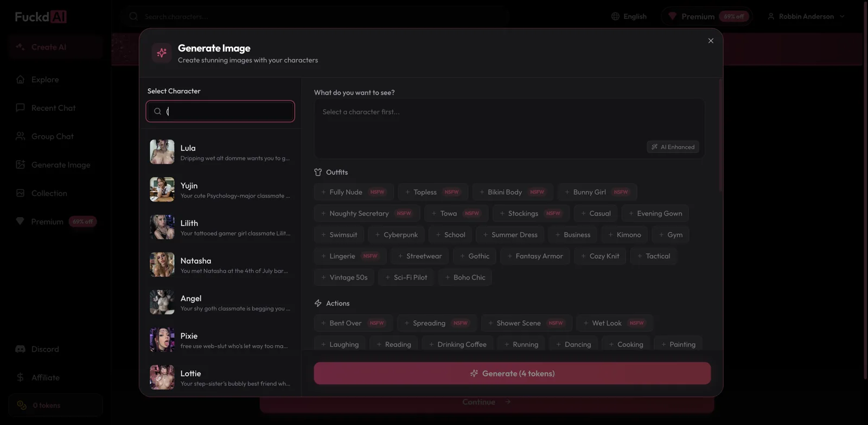Toggle the Evening Gown outfit chip
The height and width of the screenshot is (425, 868).
(655, 213)
